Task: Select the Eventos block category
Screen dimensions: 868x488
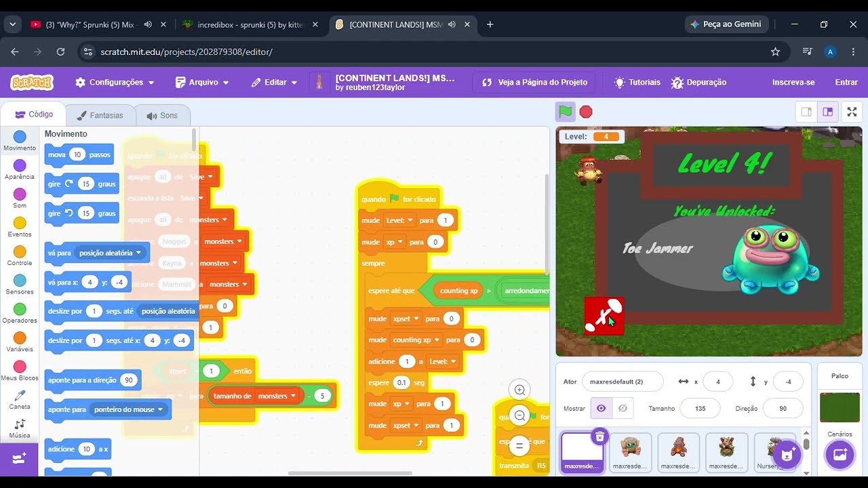Action: click(x=20, y=227)
